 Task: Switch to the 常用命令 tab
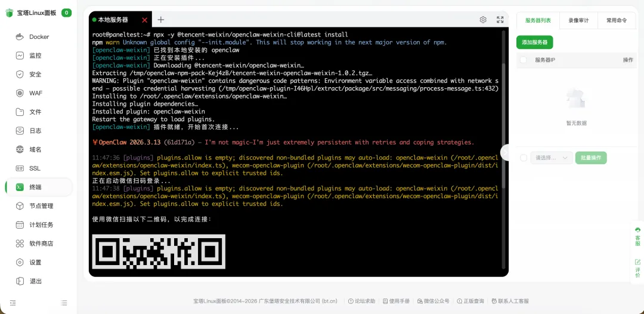click(617, 20)
